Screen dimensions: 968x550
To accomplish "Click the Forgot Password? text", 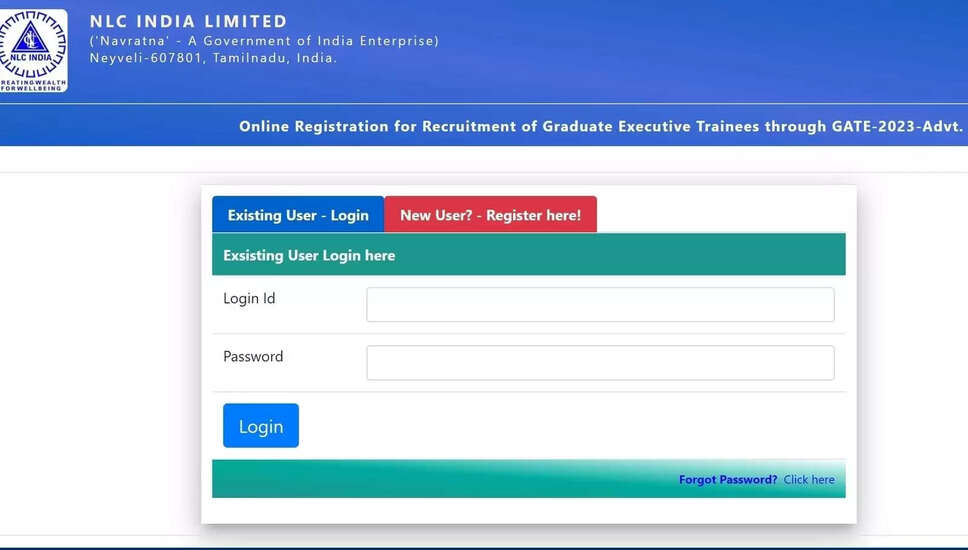I will coord(728,480).
